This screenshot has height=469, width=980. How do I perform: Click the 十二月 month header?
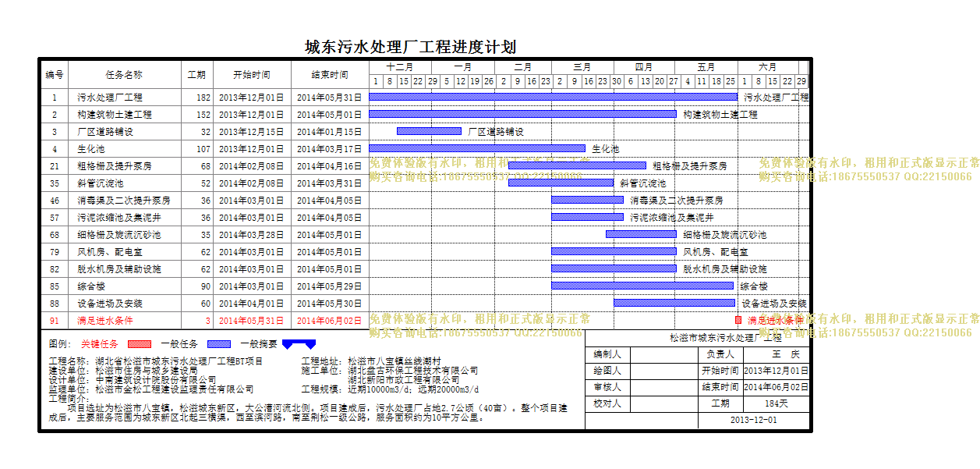pyautogui.click(x=400, y=67)
